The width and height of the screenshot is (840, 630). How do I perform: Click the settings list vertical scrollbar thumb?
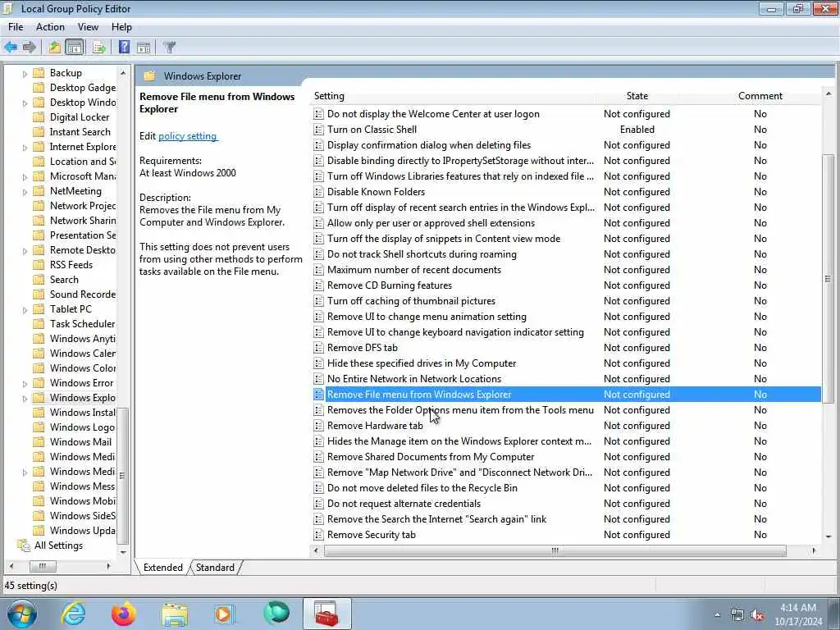point(829,279)
